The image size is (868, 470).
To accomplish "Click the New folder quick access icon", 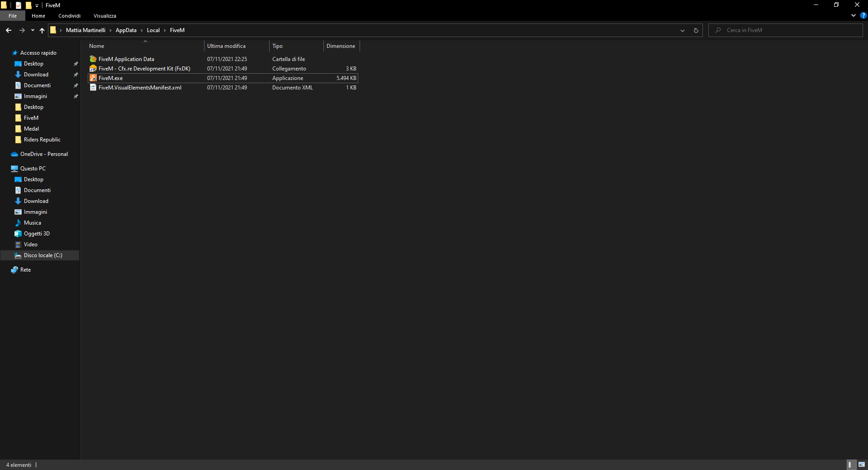I will (x=28, y=5).
